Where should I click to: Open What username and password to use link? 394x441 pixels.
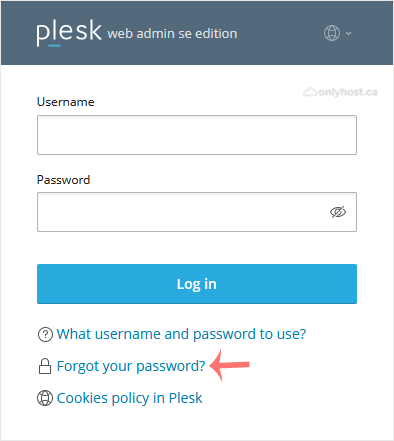[181, 334]
